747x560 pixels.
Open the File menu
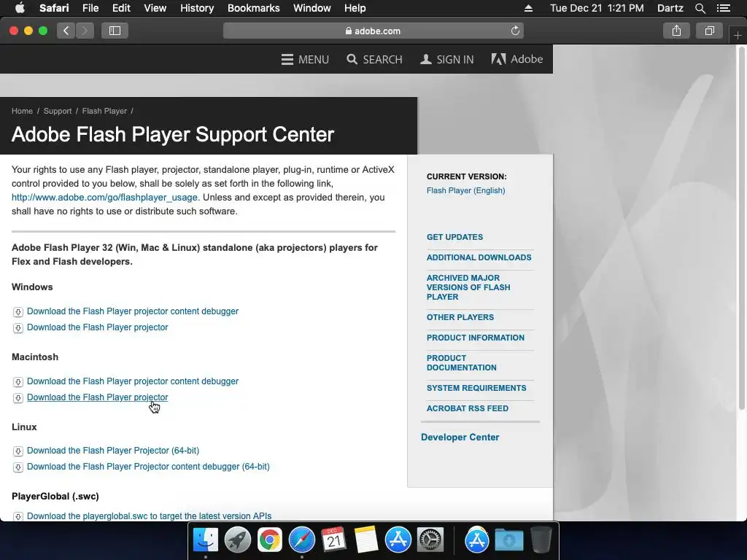pyautogui.click(x=90, y=8)
